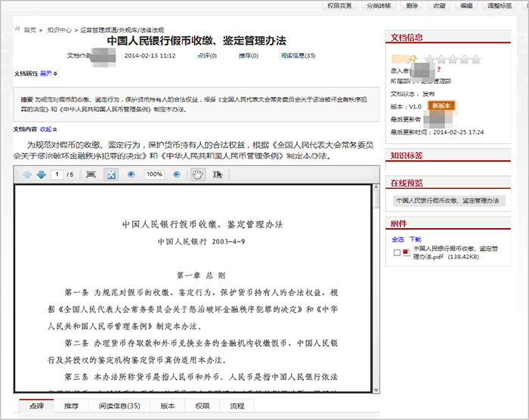Viewport: 529px width, 420px height.
Task: Select the hand pan tool
Action: (198, 174)
